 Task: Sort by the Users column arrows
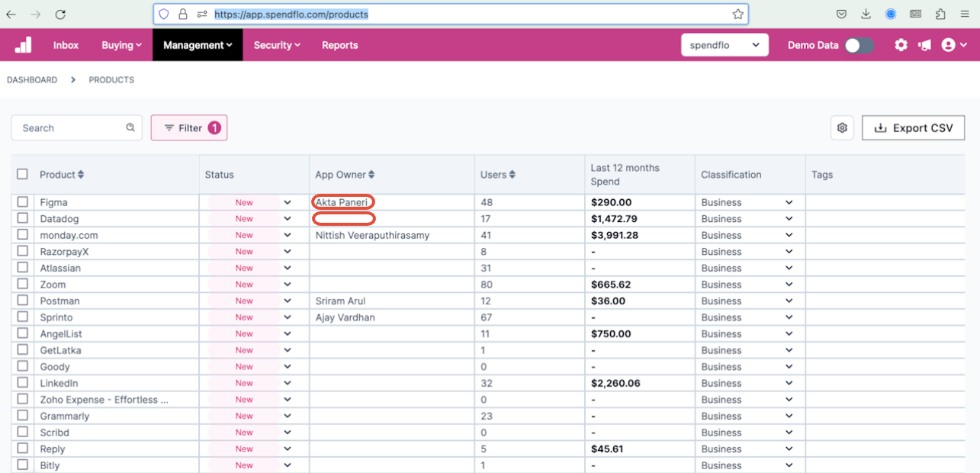[512, 175]
